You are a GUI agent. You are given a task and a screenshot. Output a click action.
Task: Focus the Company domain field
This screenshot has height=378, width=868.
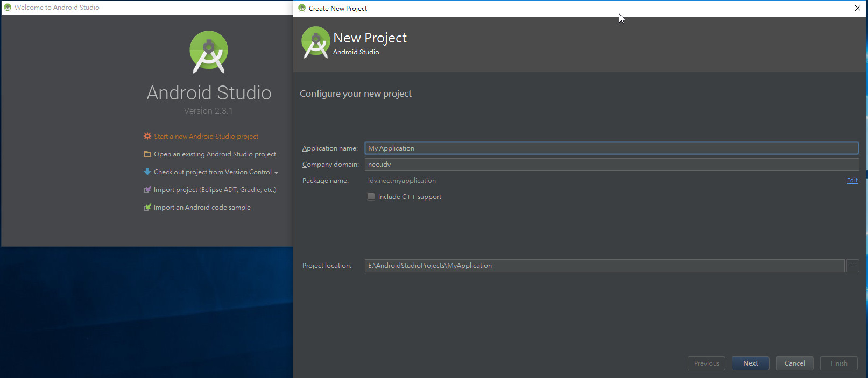[611, 164]
